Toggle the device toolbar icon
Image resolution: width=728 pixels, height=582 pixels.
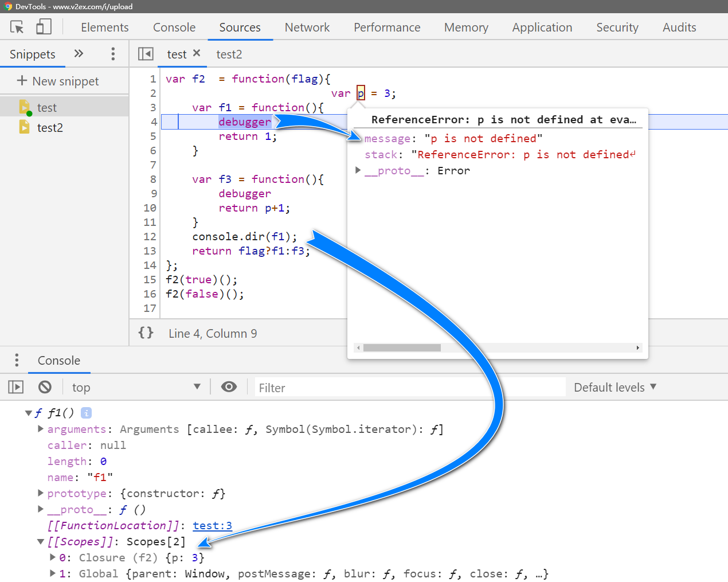click(44, 27)
